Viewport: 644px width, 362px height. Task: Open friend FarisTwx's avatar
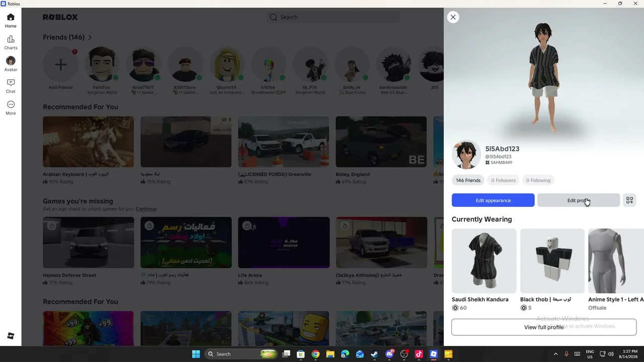[102, 64]
